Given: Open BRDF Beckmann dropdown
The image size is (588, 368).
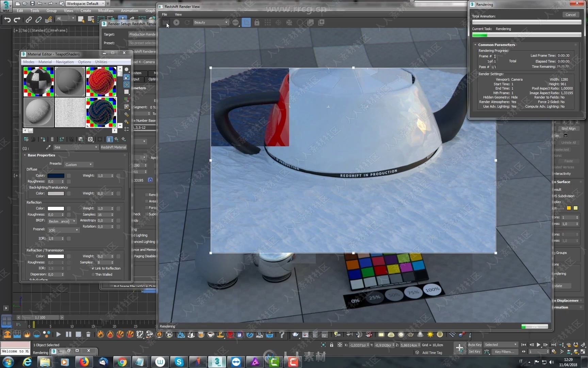Looking at the screenshot, I should pos(62,221).
